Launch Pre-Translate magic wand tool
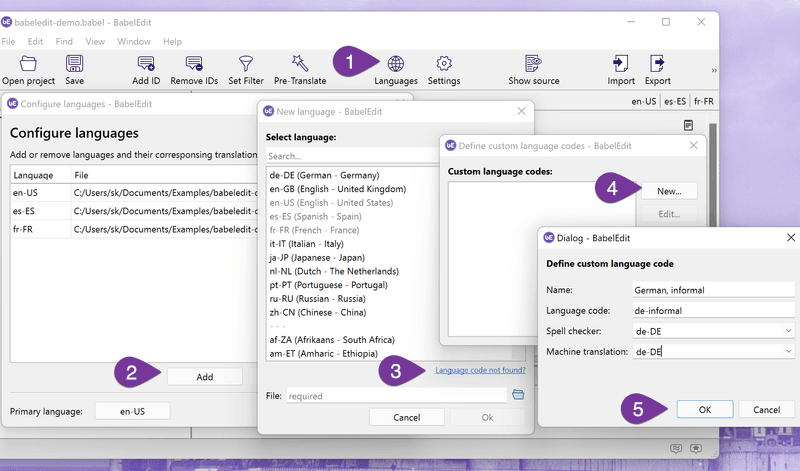The width and height of the screenshot is (800, 471). coord(300,63)
